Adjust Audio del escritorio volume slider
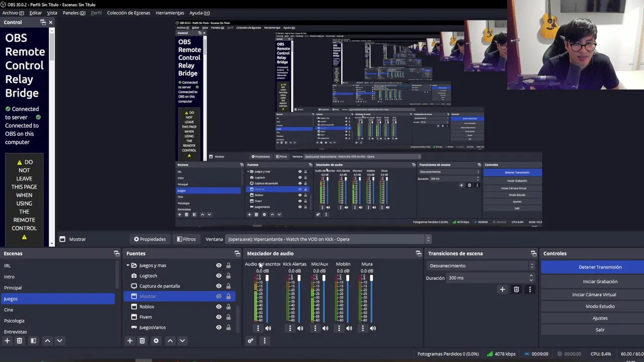 coord(267,299)
